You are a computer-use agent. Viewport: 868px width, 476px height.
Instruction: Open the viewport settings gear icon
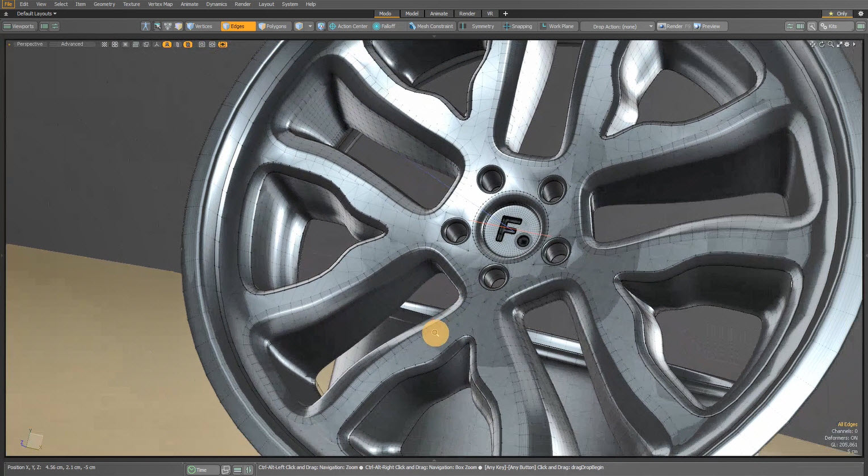pyautogui.click(x=847, y=44)
